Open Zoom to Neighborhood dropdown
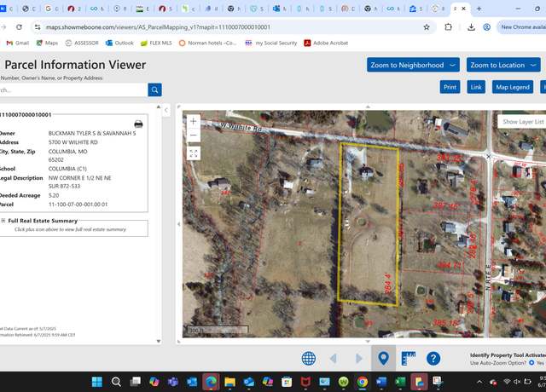Screen dimensions: 546x392 (x=413, y=65)
